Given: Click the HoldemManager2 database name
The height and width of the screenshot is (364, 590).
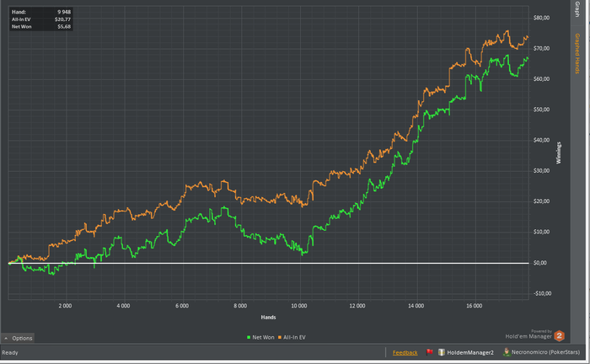Looking at the screenshot, I should 470,353.
